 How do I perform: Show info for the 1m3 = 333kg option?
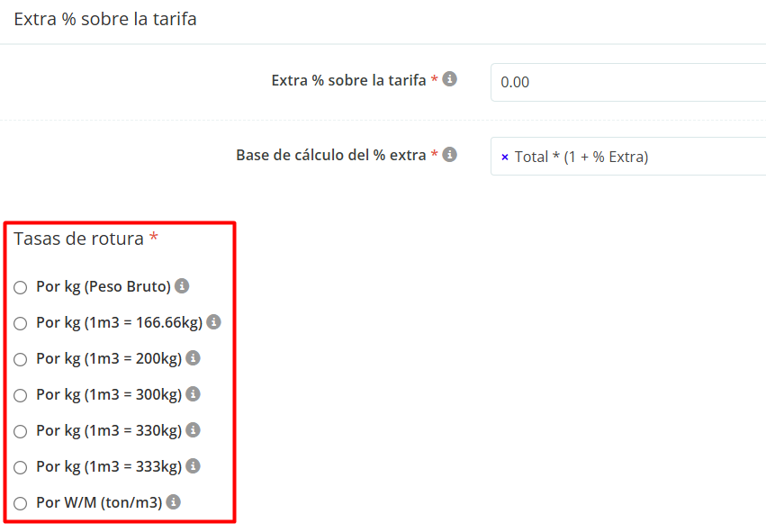pos(193,466)
